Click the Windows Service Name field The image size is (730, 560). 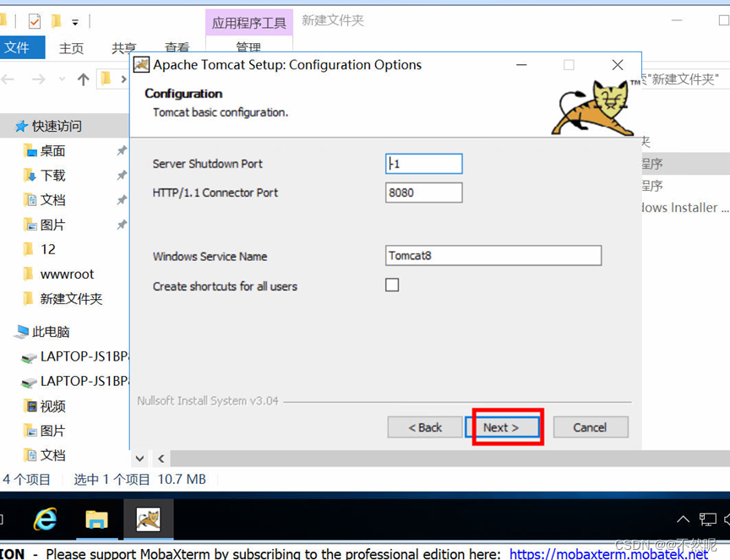click(x=493, y=256)
